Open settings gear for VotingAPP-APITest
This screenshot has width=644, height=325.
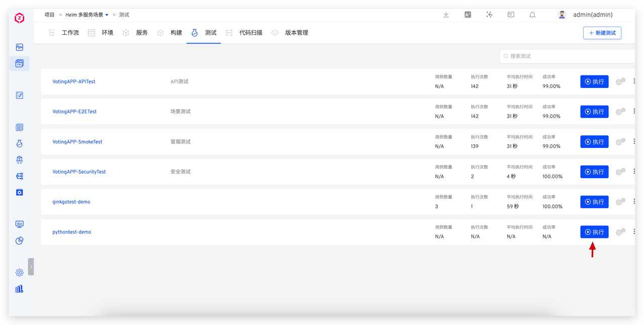point(620,82)
